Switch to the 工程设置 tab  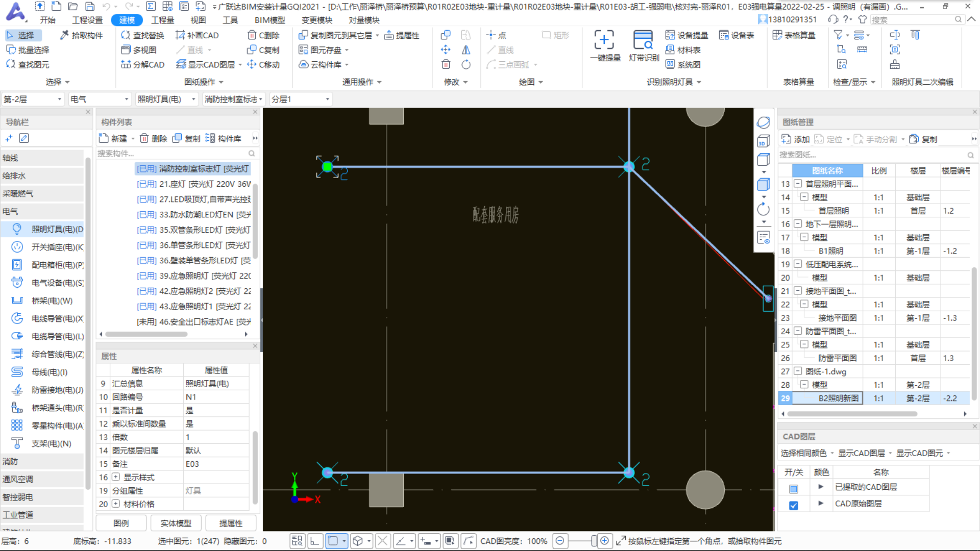(x=87, y=20)
